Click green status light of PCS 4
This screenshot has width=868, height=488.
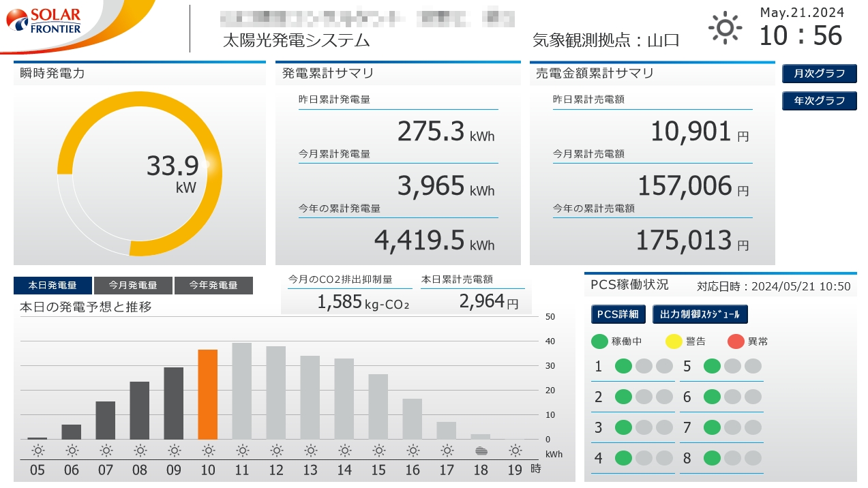click(x=623, y=458)
